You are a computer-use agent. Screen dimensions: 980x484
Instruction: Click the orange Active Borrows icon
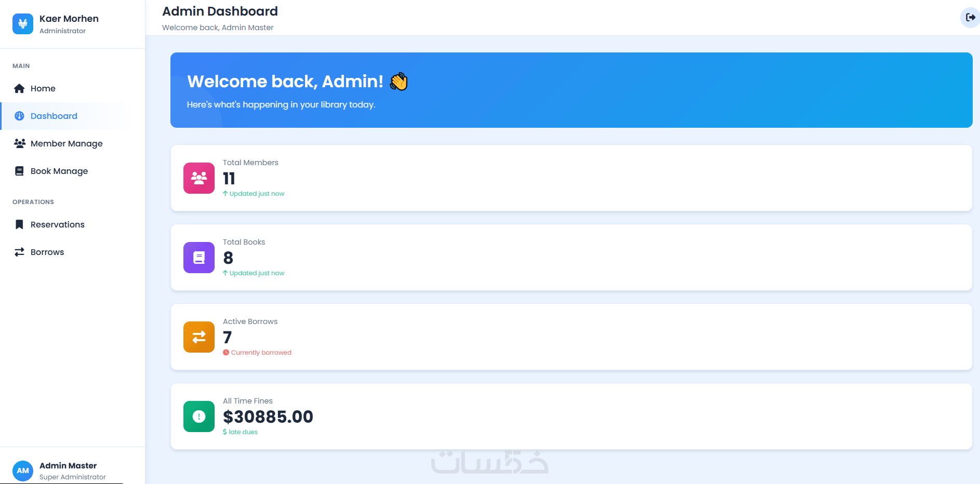(199, 337)
